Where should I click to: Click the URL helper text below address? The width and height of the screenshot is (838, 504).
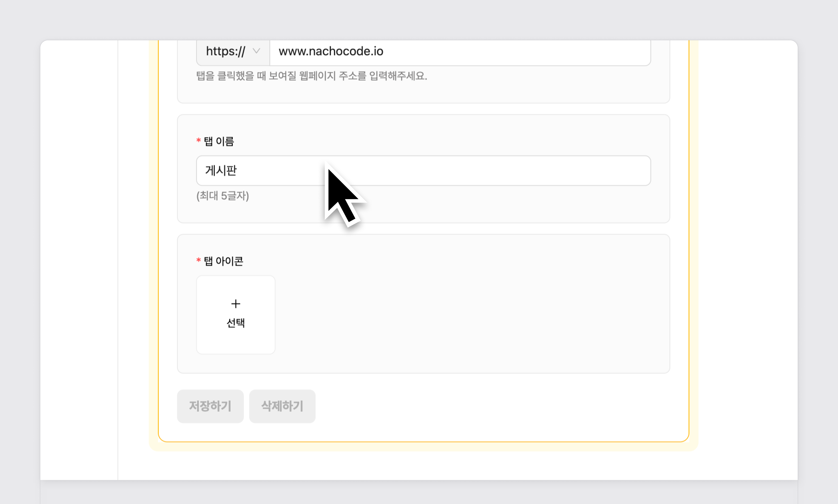point(311,76)
